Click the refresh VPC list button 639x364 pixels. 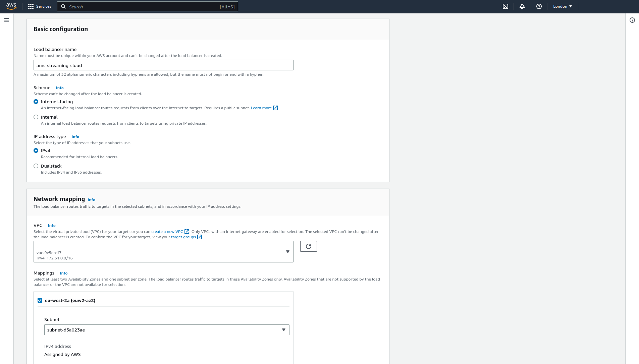pos(309,246)
